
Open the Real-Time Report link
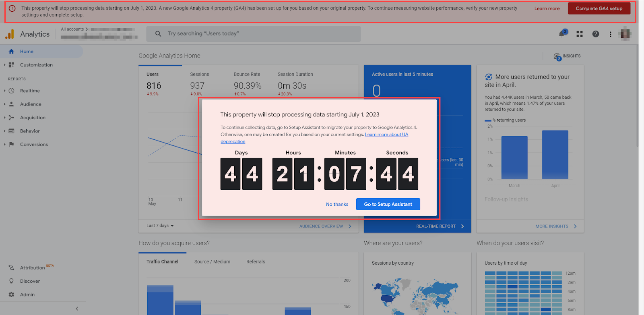[x=440, y=226]
